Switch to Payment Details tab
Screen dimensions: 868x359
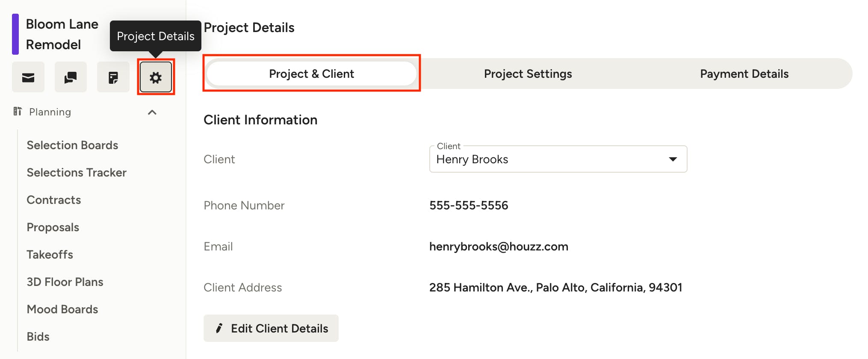pyautogui.click(x=744, y=74)
